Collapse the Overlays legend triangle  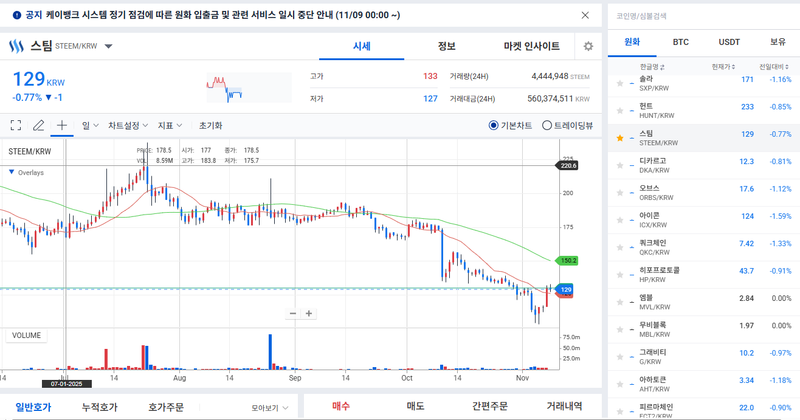[x=11, y=172]
